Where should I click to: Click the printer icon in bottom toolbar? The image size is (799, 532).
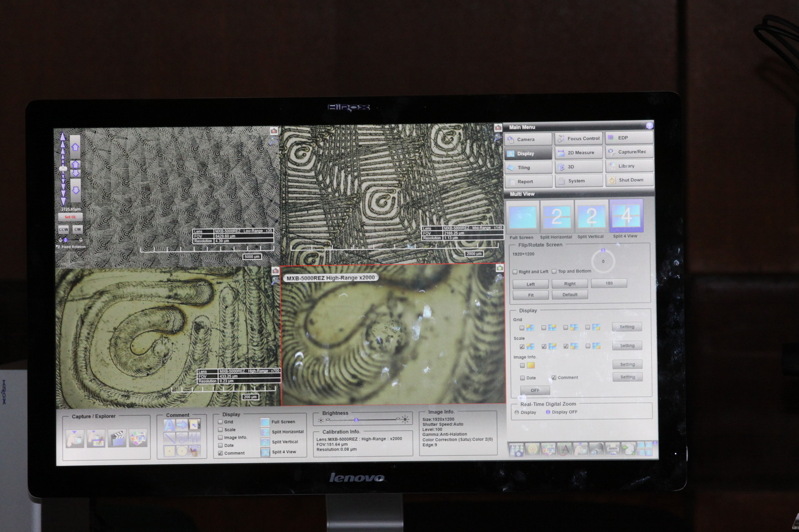[612, 449]
